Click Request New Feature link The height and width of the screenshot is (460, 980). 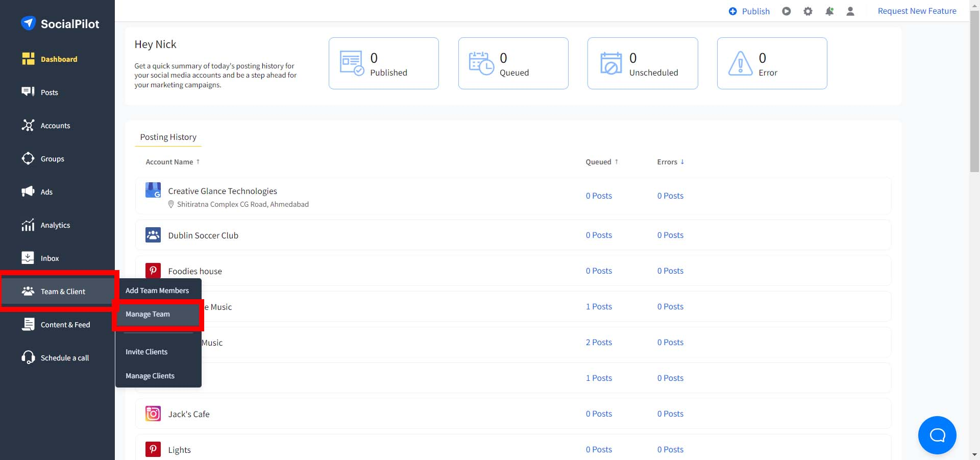(917, 11)
